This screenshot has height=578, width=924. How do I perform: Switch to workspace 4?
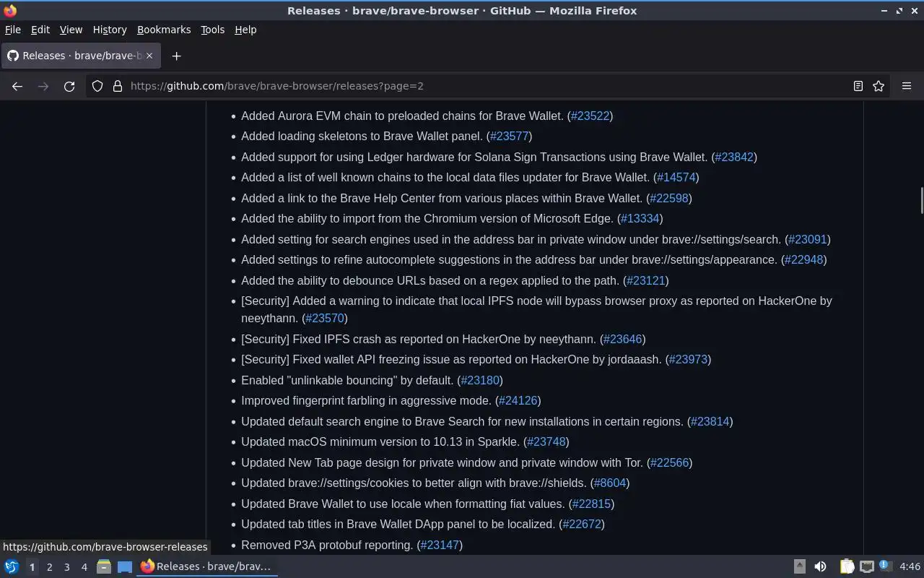pos(84,567)
